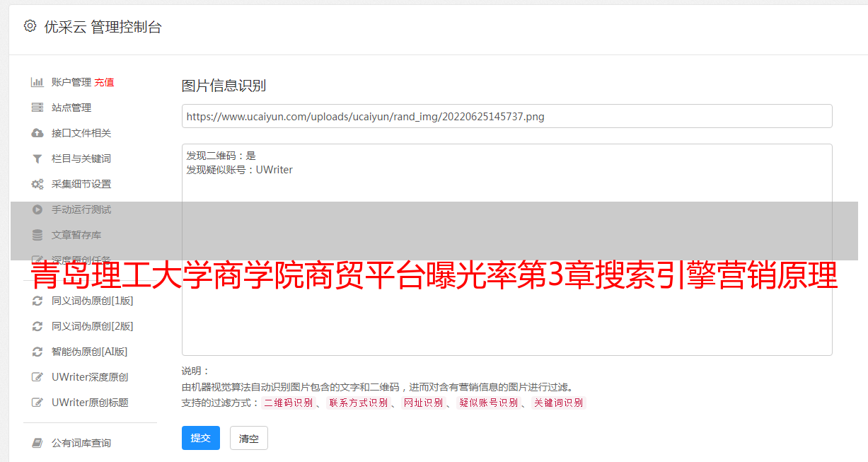Go to UWriter原创标题
Screen dimensions: 868x462
[90, 403]
